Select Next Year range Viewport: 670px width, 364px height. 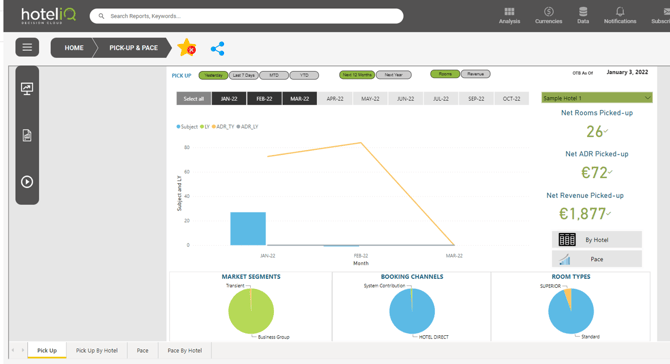tap(394, 75)
